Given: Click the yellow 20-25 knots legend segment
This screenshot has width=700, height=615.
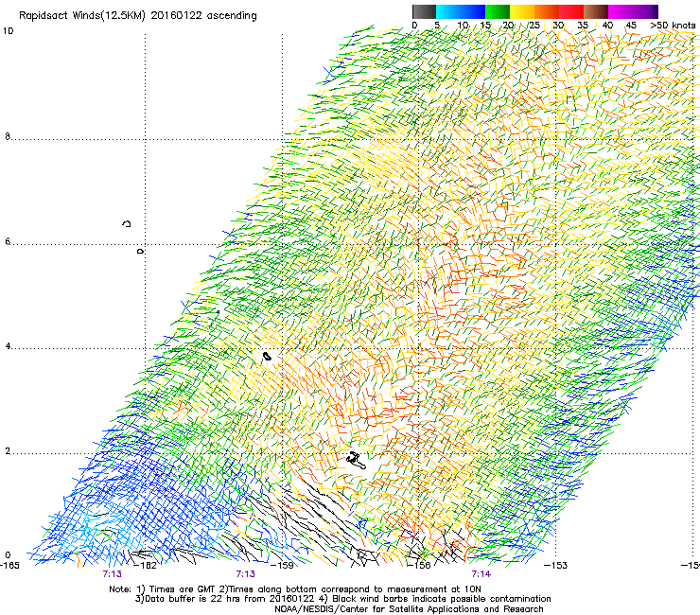Looking at the screenshot, I should pos(522,11).
